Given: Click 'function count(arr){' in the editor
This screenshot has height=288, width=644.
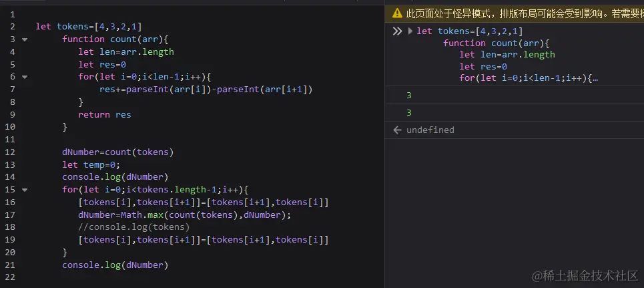Looking at the screenshot, I should [116, 39].
